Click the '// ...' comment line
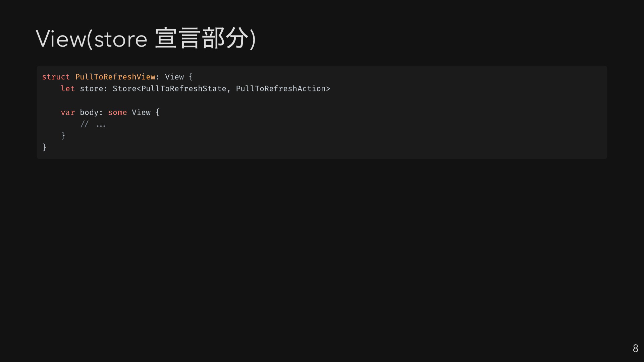 (x=93, y=124)
